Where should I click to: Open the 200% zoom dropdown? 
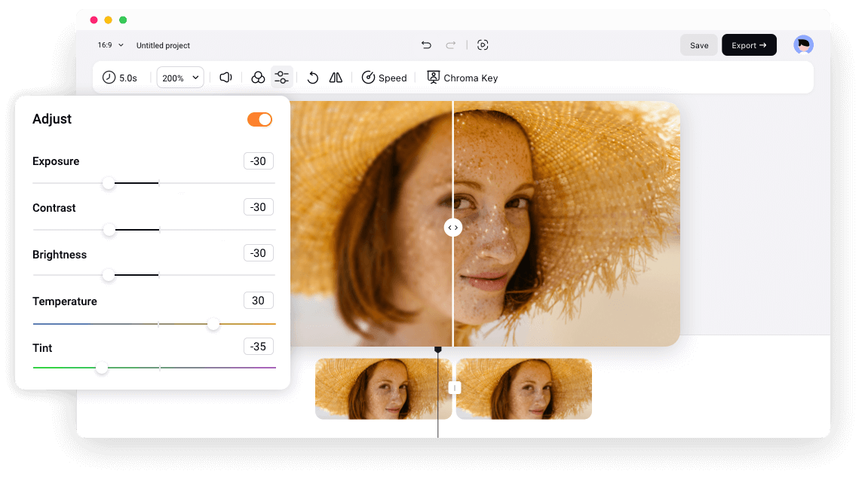coord(179,77)
